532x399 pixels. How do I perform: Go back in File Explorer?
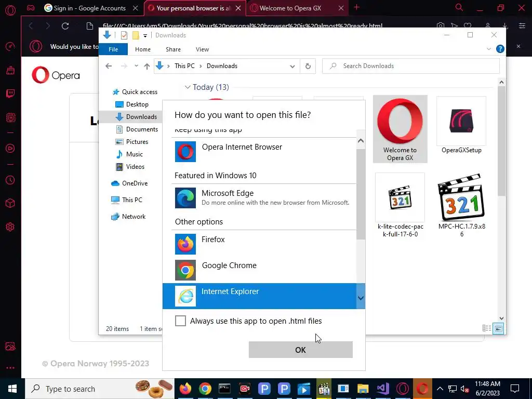(109, 66)
